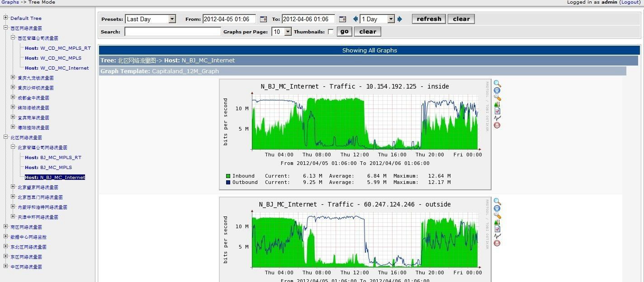Open the calendar picker for the From date

[264, 19]
